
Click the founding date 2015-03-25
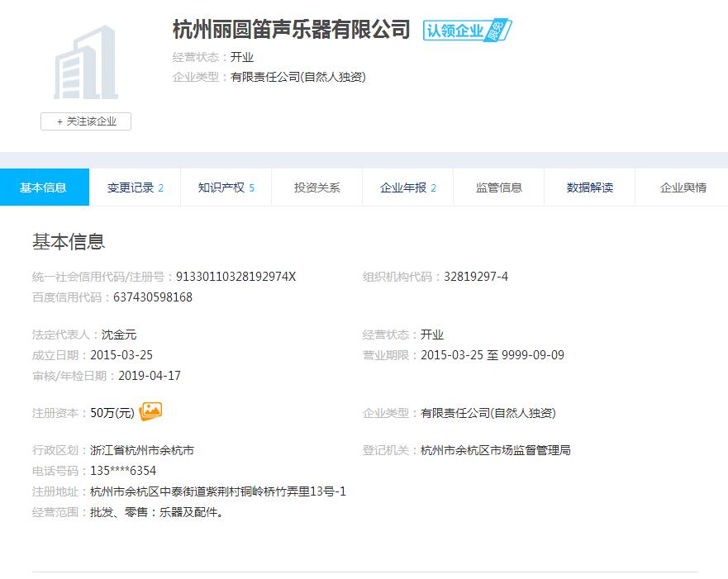click(121, 355)
